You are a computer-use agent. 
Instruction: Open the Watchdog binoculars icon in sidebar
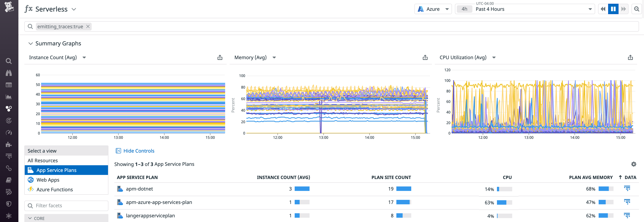[x=9, y=73]
